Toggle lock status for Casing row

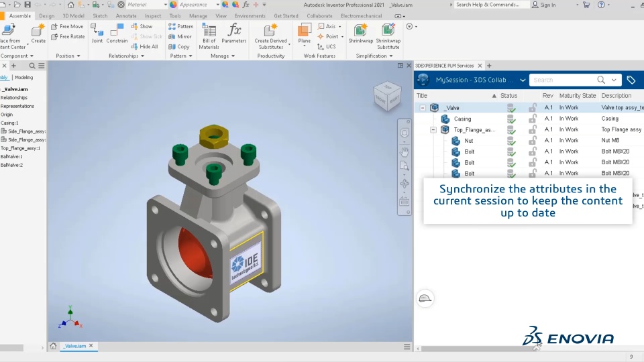coord(532,119)
